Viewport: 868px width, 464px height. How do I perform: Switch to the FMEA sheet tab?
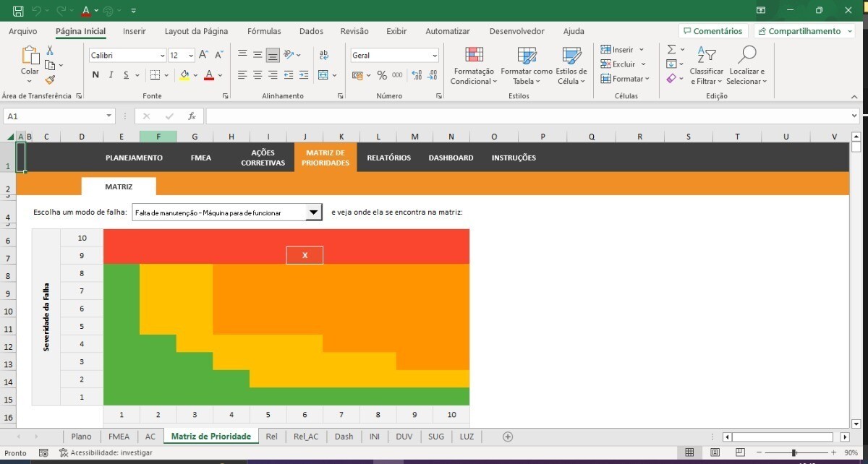pos(119,437)
